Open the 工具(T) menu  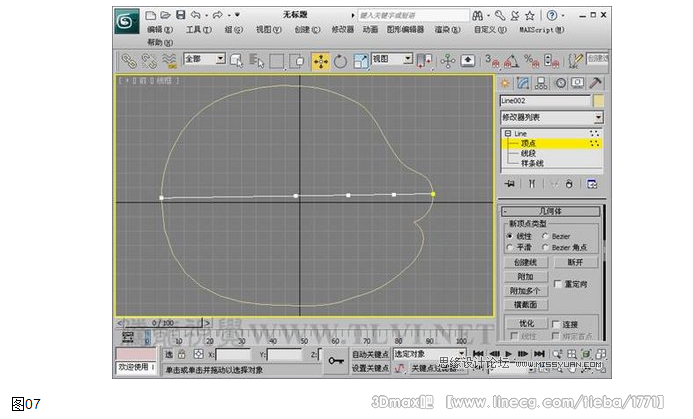(x=198, y=30)
